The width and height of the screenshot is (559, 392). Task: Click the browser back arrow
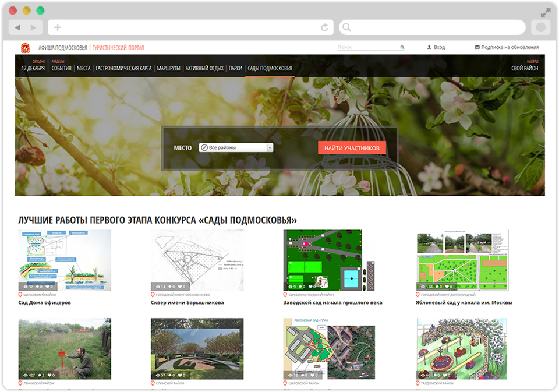tap(17, 27)
